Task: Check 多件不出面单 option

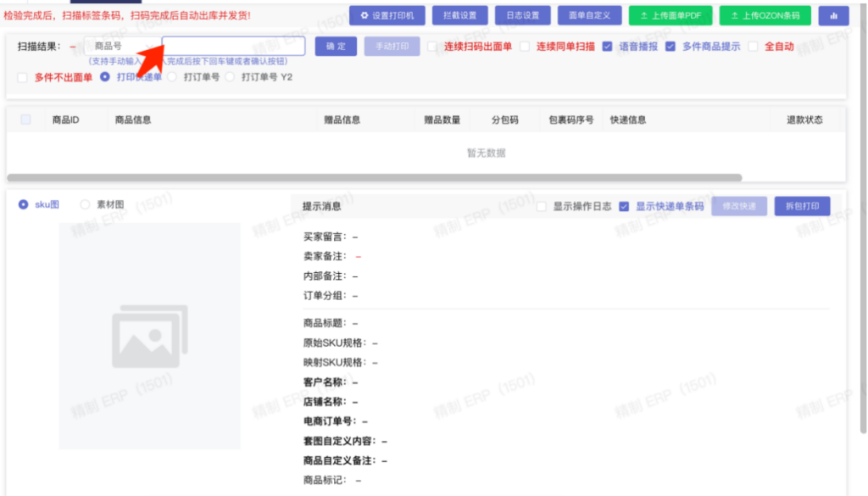Action: (x=23, y=77)
